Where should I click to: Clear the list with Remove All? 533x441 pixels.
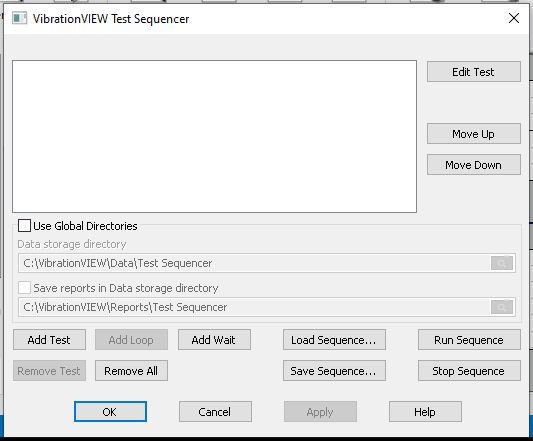point(131,371)
